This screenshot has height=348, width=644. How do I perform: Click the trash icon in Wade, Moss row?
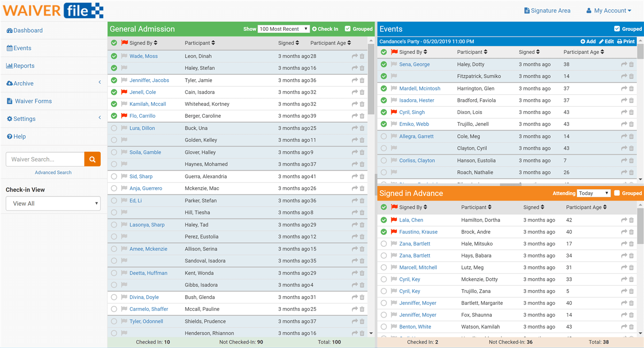(x=362, y=56)
